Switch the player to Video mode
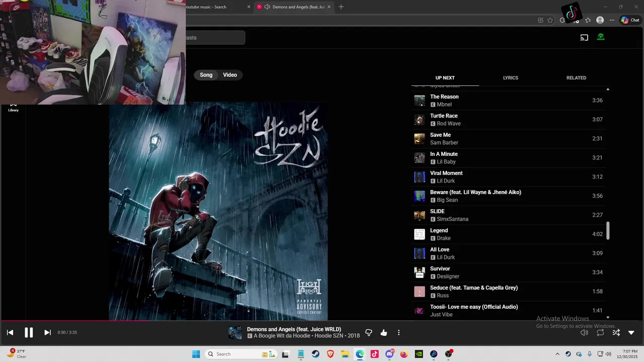644x362 pixels. (x=230, y=75)
